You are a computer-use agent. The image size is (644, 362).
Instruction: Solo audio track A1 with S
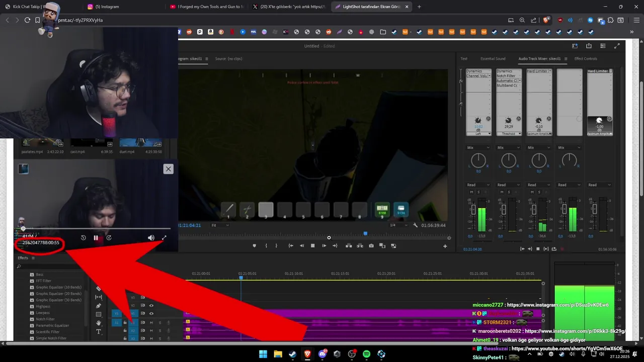(160, 323)
